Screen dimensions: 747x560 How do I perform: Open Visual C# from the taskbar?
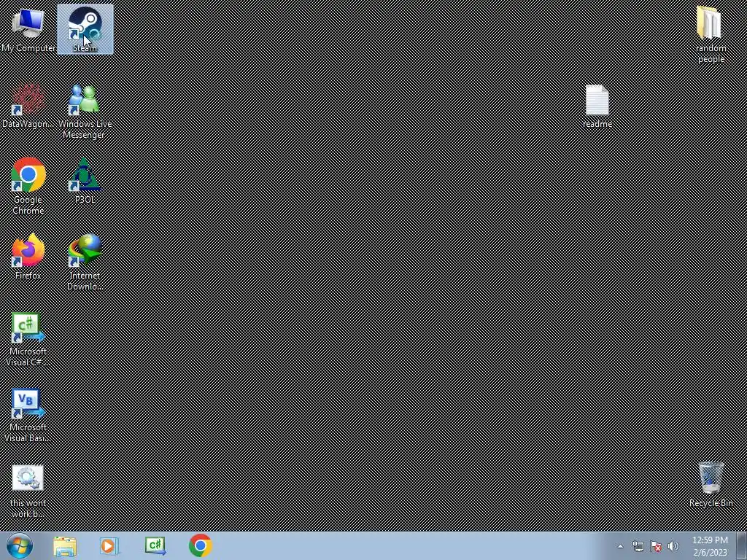[155, 546]
